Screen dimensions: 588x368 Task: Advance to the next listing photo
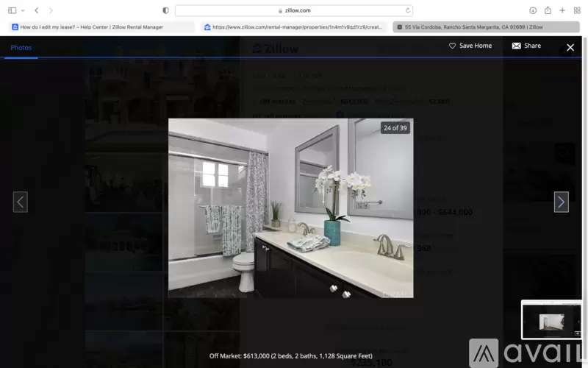click(x=561, y=202)
